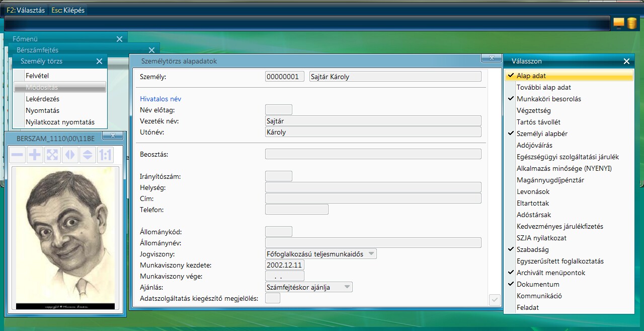
Task: Click the fit width horizontal arrows icon
Action: click(x=70, y=155)
